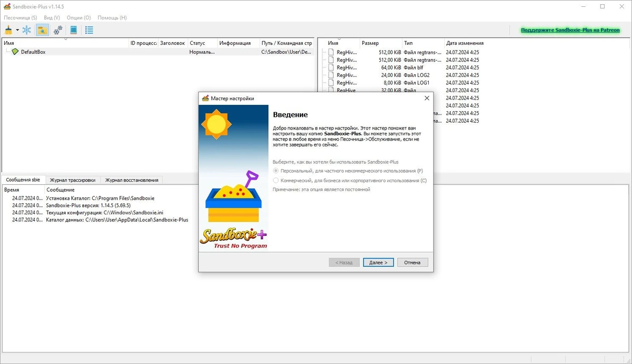Select the 32,00 KiB RegHive file row
Viewport: 632px width, 364px height.
click(403, 90)
